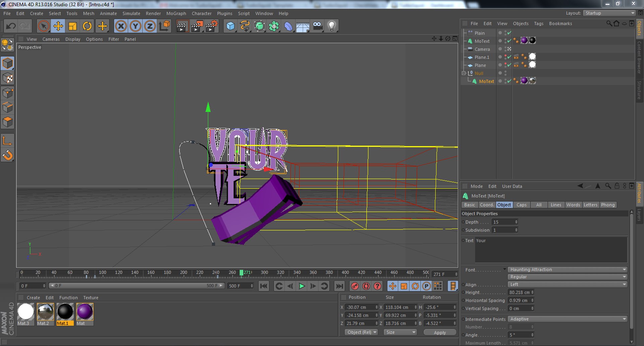
Task: Click the magnet Snap icon in left toolbar
Action: pyautogui.click(x=8, y=155)
